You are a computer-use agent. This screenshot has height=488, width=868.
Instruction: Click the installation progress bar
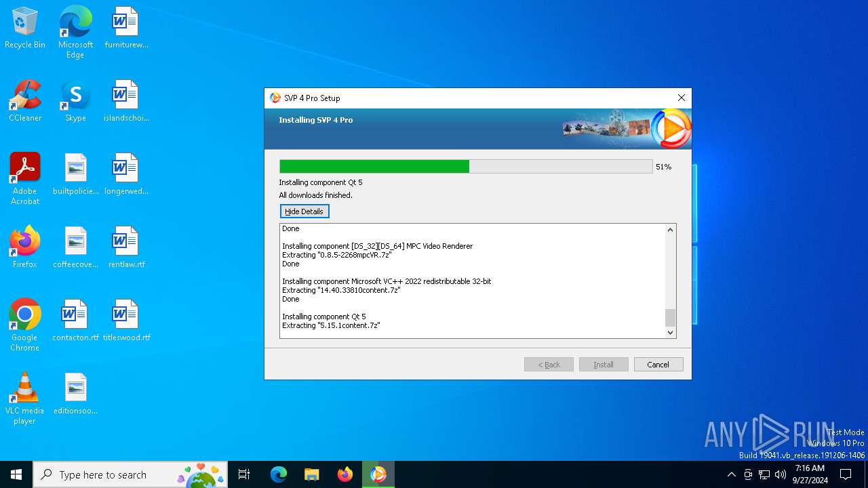(x=466, y=167)
